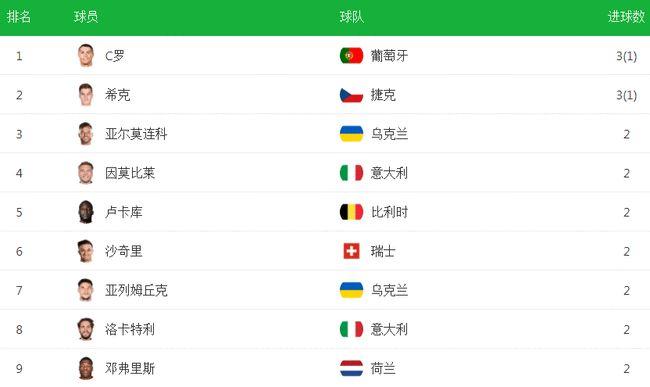Image resolution: width=650 pixels, height=387 pixels.
Task: Open team name 葡萄牙
Action: tap(389, 56)
